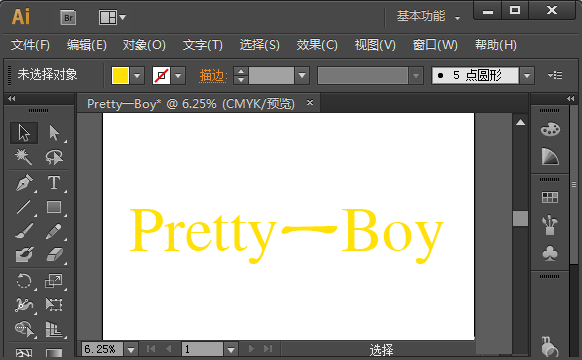
Task: Open the fill color dropdown arrow
Action: point(137,76)
